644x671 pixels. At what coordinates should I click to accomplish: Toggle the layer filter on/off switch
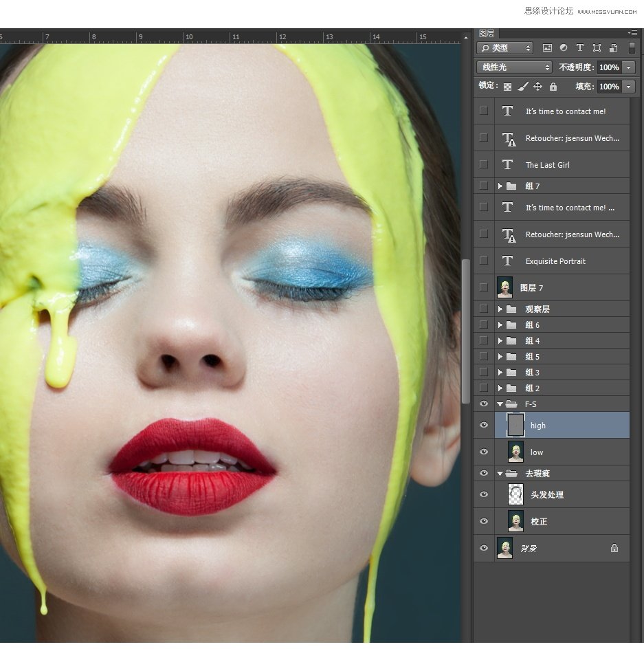point(632,48)
